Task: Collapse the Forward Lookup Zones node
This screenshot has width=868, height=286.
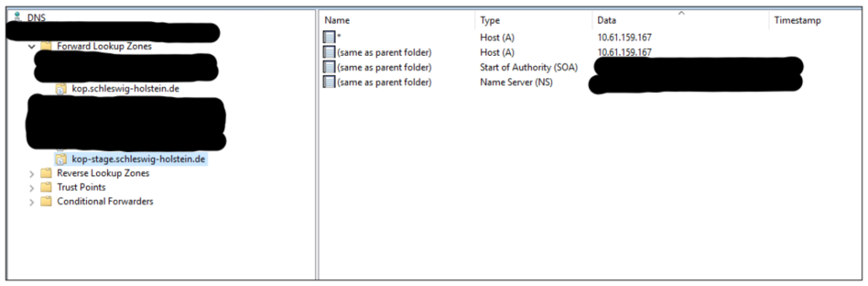Action: (32, 47)
